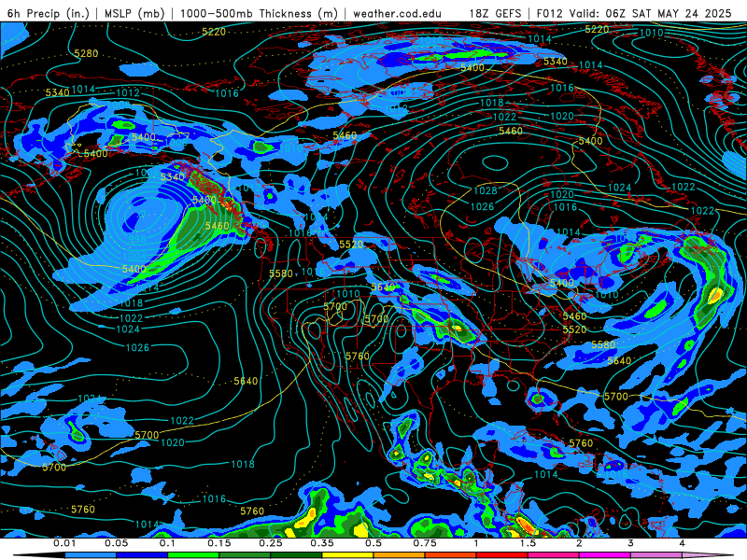Click the legend value '0.75'

pyautogui.click(x=425, y=543)
